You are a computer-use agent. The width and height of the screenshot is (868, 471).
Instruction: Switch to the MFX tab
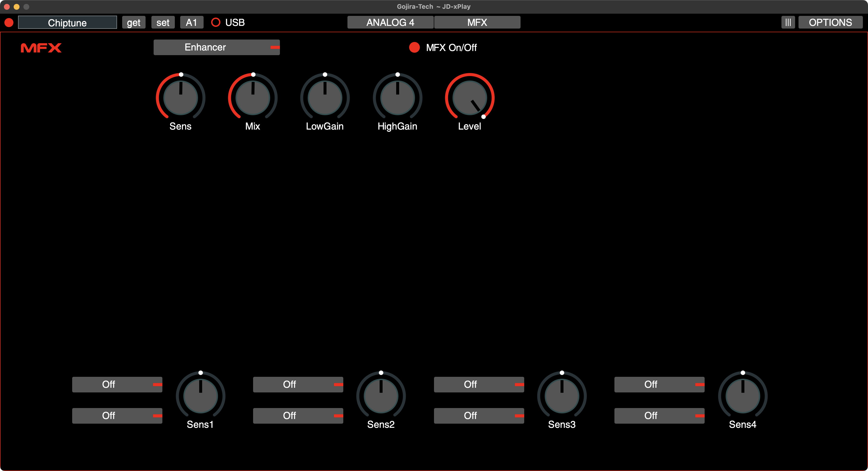click(477, 23)
